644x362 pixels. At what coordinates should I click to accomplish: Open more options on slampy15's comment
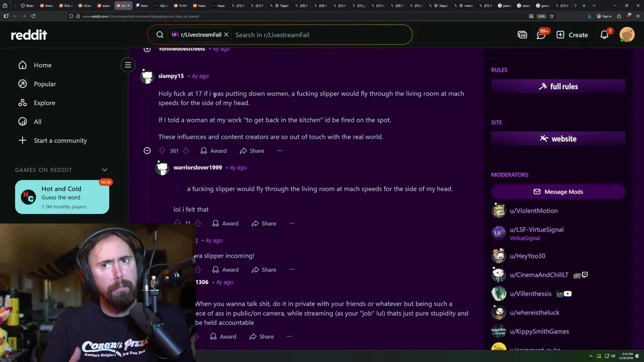click(x=280, y=151)
